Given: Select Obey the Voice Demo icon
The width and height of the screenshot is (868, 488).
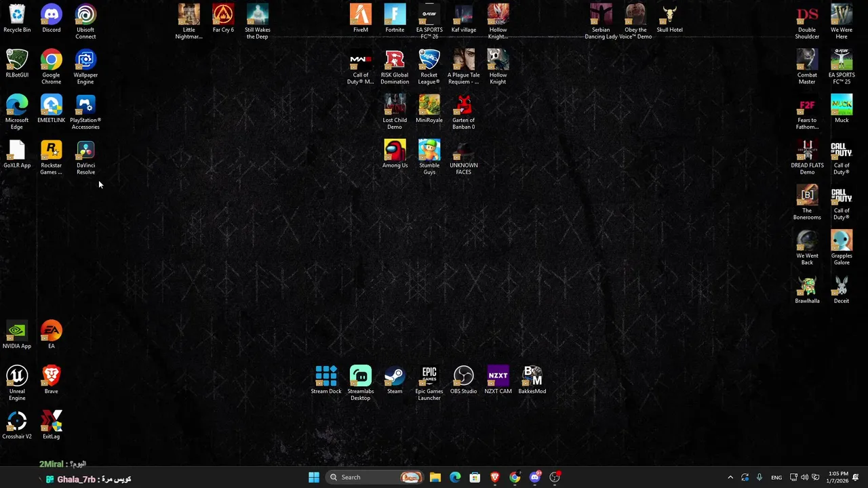Looking at the screenshot, I should 635,22.
